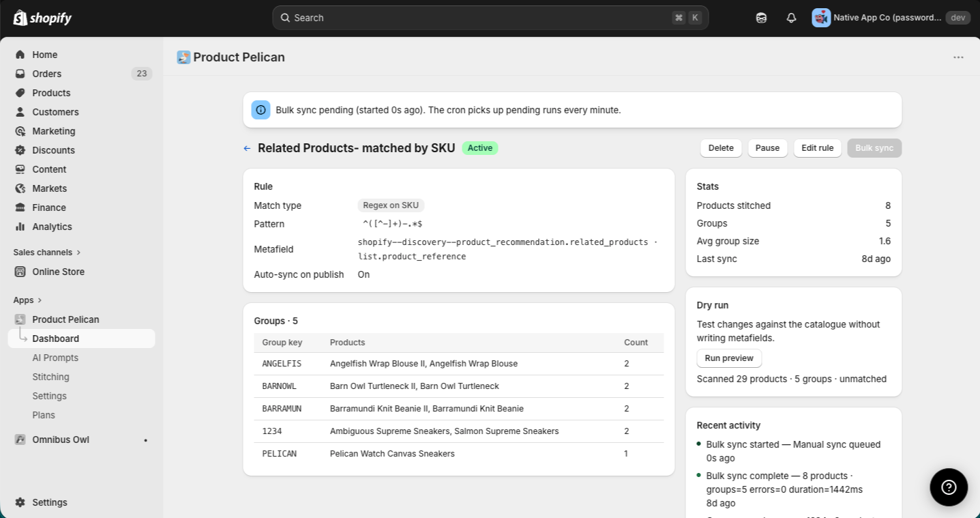Click the Orders inbox icon
This screenshot has height=518, width=980.
[x=20, y=74]
